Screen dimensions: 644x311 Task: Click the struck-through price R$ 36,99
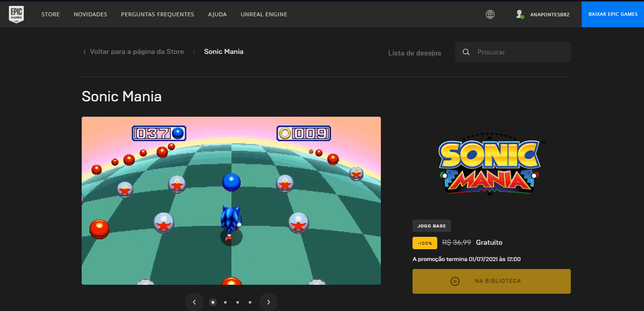tap(457, 242)
